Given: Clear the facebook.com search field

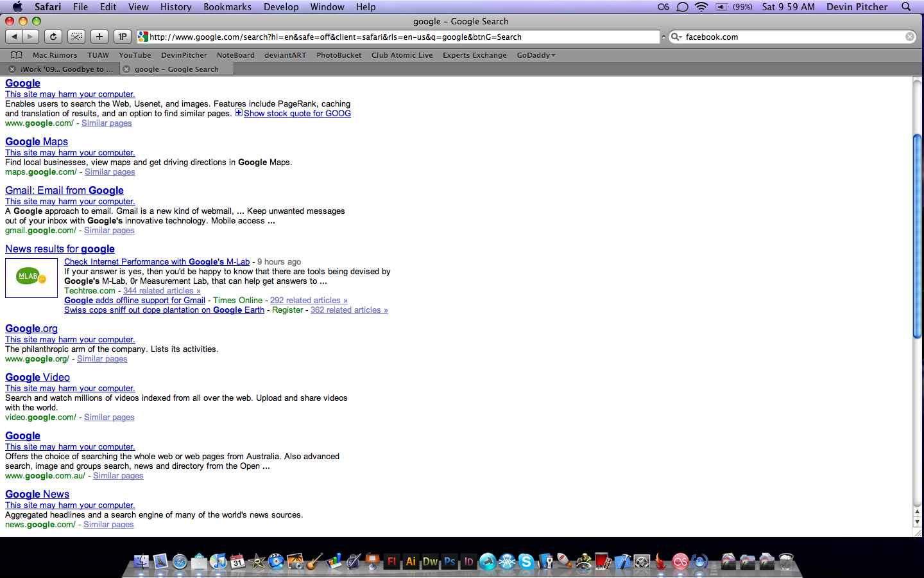Looking at the screenshot, I should pyautogui.click(x=910, y=37).
